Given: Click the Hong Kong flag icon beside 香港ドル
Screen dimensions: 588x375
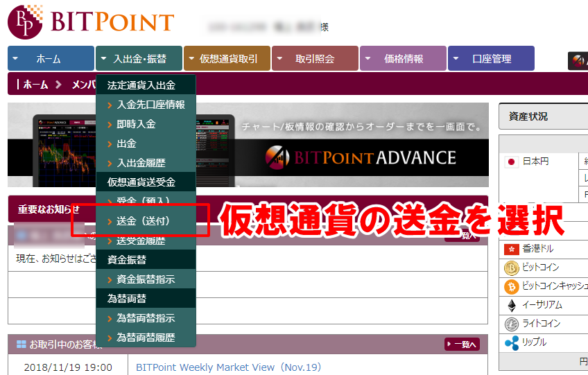Looking at the screenshot, I should click(511, 249).
